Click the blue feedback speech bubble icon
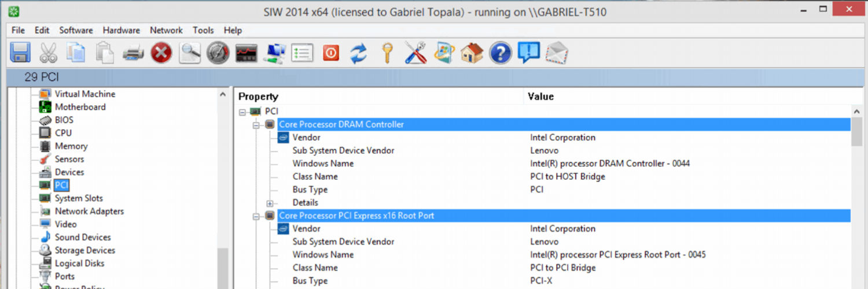This screenshot has height=289, width=868. click(528, 53)
